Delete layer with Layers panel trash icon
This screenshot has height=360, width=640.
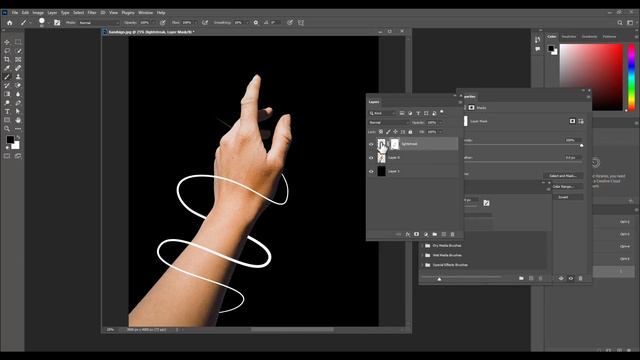click(452, 234)
